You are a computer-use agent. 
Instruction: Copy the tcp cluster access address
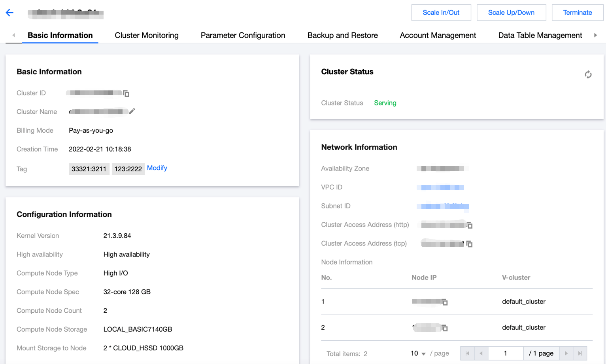469,244
